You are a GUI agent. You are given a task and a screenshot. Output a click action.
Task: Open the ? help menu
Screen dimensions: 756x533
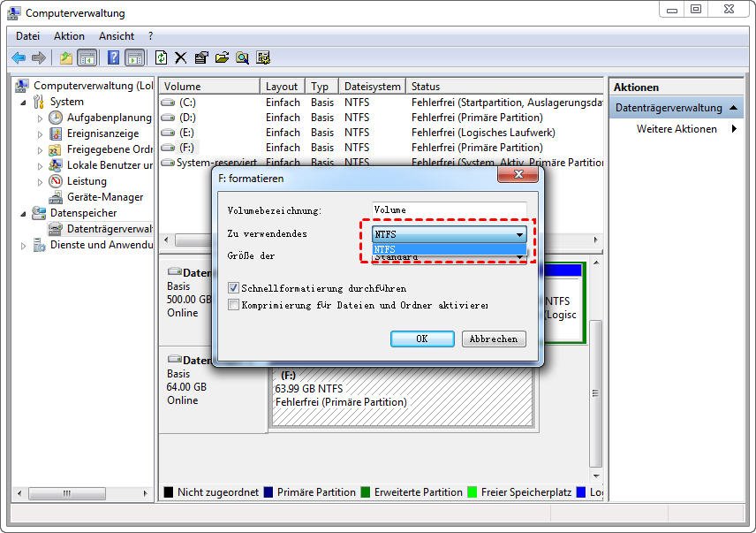(150, 36)
